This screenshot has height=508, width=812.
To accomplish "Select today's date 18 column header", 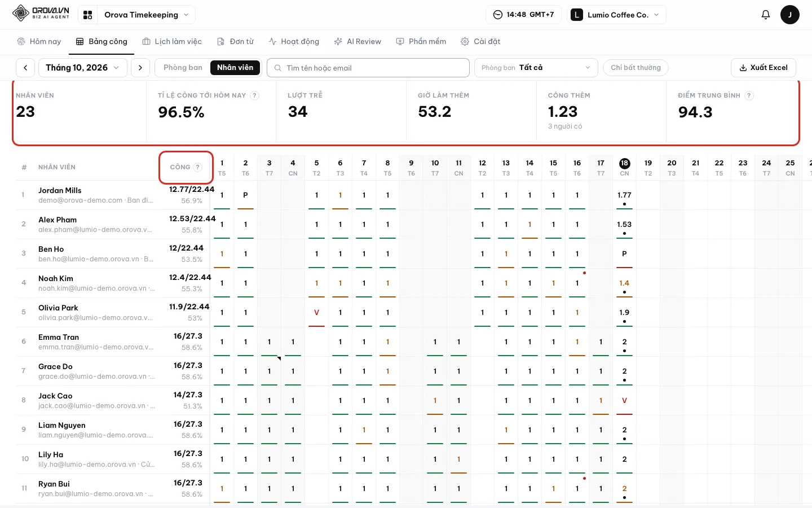I will [624, 168].
